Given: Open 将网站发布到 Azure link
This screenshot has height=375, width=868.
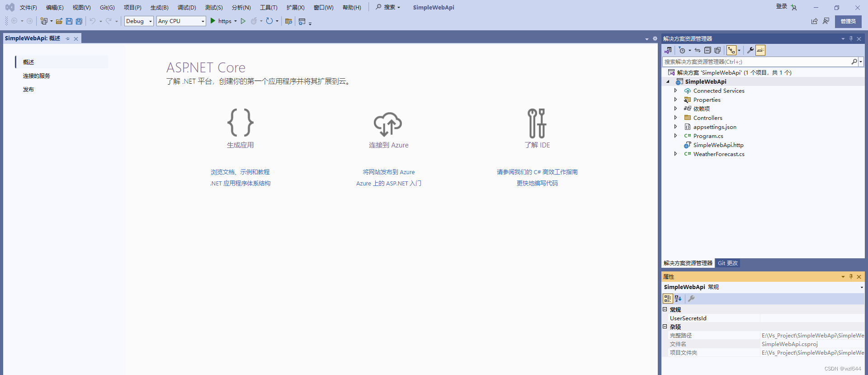Looking at the screenshot, I should (x=389, y=172).
